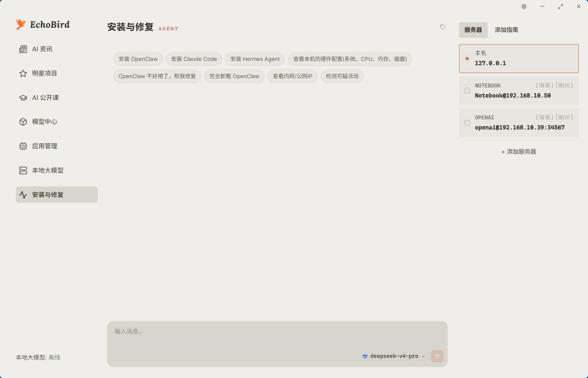Delete the OPENAI server entry
The image size is (588, 378).
564,118
